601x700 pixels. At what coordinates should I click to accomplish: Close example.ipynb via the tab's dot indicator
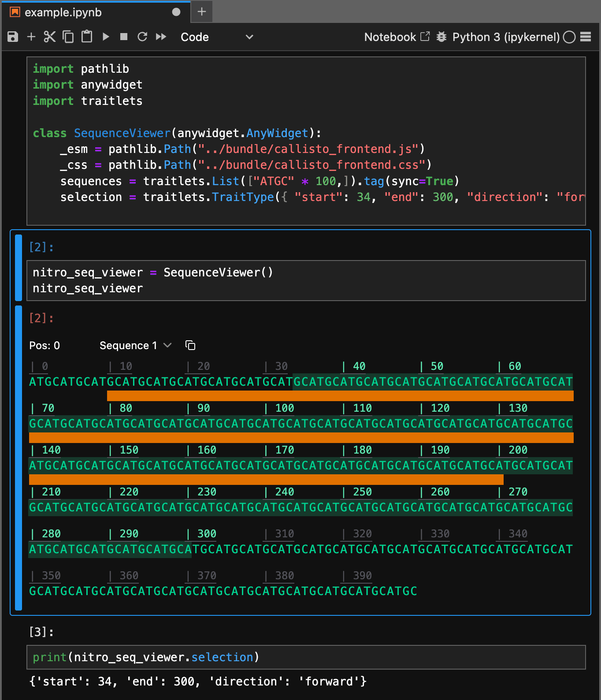tap(176, 12)
